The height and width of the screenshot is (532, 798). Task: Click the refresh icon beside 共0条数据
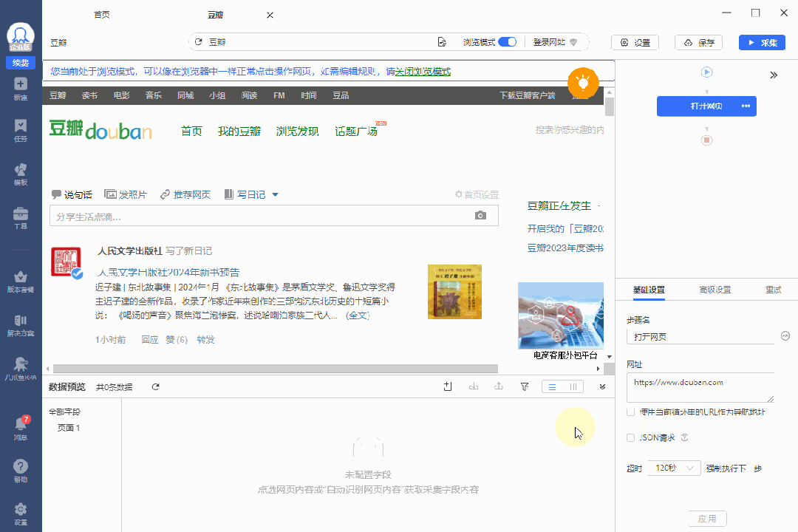click(x=155, y=386)
